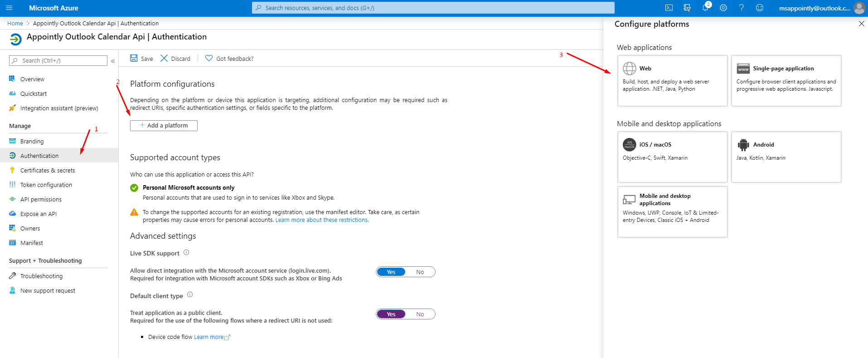Image resolution: width=868 pixels, height=358 pixels.
Task: Focus the top search resources bar
Action: coord(433,8)
